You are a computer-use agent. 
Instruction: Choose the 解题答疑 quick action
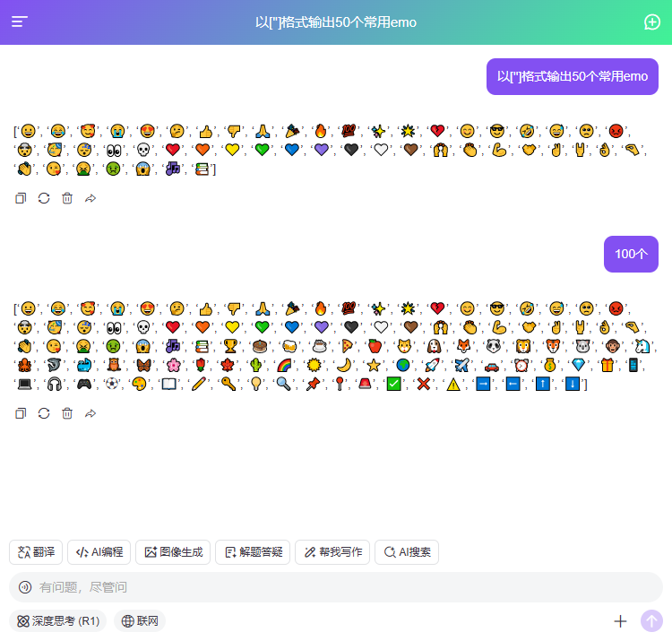[x=253, y=552]
